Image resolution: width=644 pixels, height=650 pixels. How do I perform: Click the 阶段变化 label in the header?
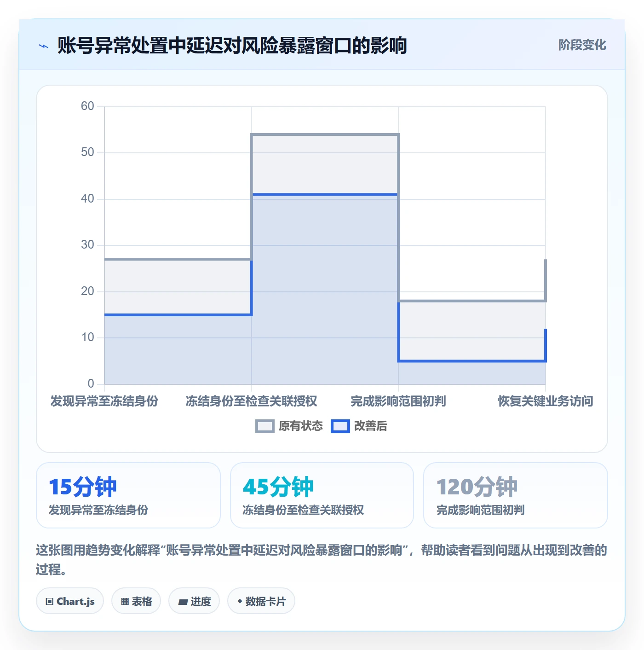(x=582, y=45)
